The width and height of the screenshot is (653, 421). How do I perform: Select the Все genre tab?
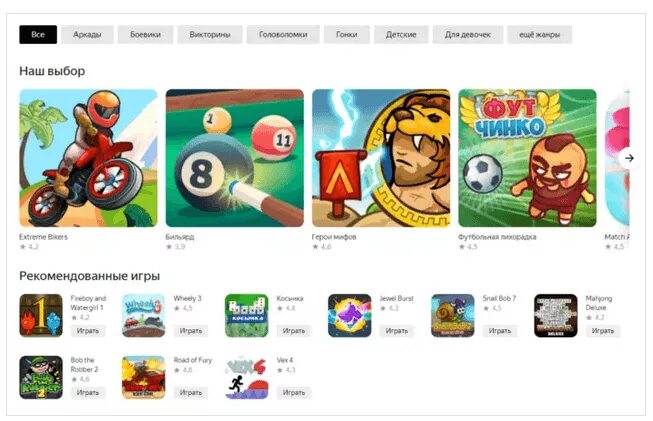point(38,35)
